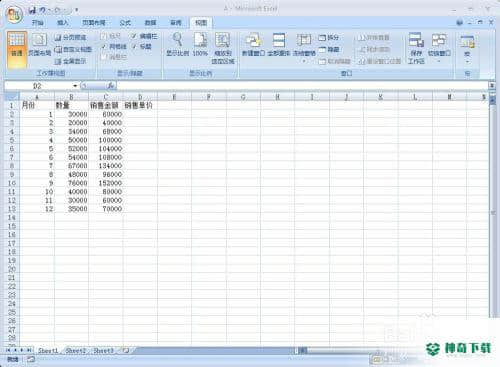The height and width of the screenshot is (367, 500).
Task: Click Zoom to Selection (缩放到选定区域)
Action: click(223, 48)
